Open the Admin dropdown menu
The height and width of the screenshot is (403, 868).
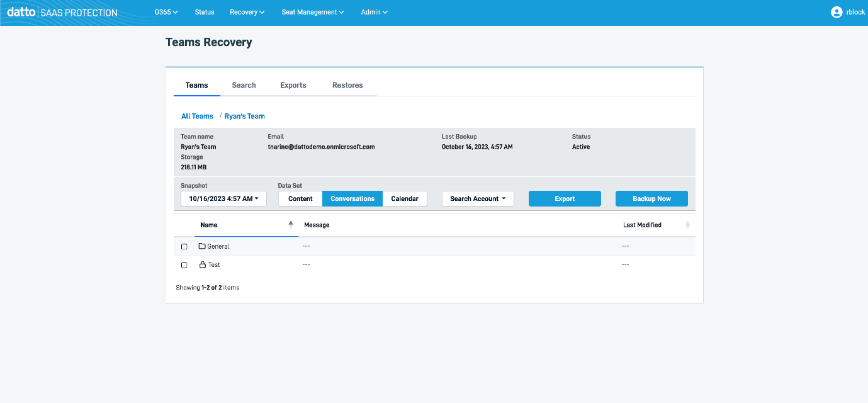pos(375,12)
